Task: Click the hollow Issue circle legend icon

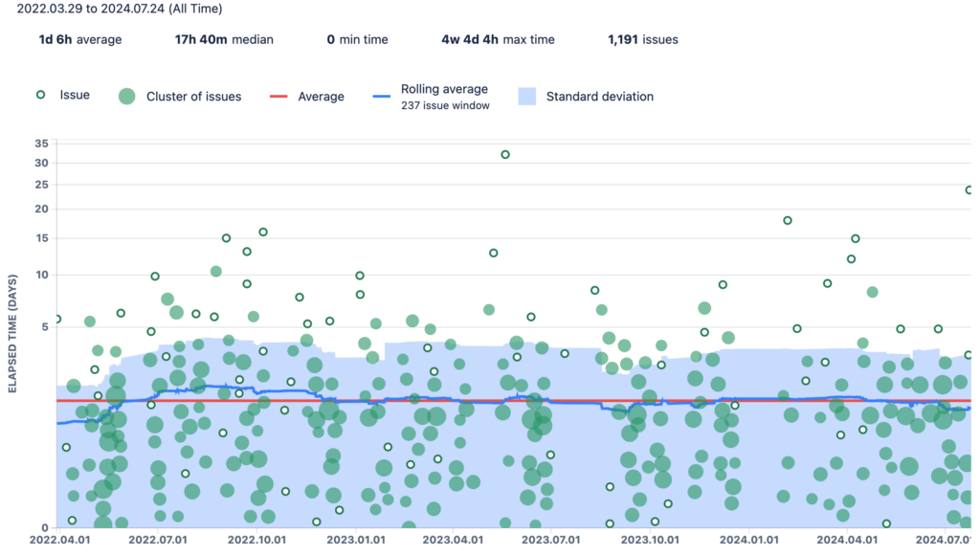Action: click(40, 95)
